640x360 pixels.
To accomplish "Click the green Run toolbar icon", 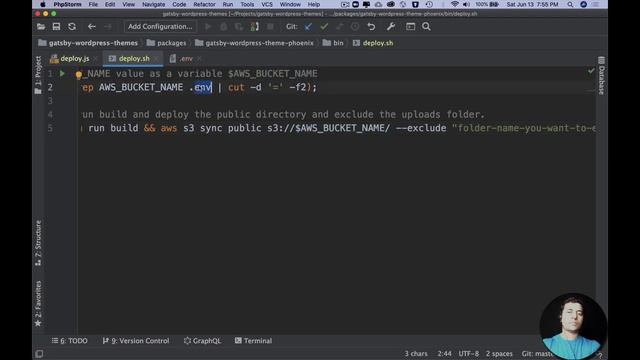I will (x=208, y=27).
